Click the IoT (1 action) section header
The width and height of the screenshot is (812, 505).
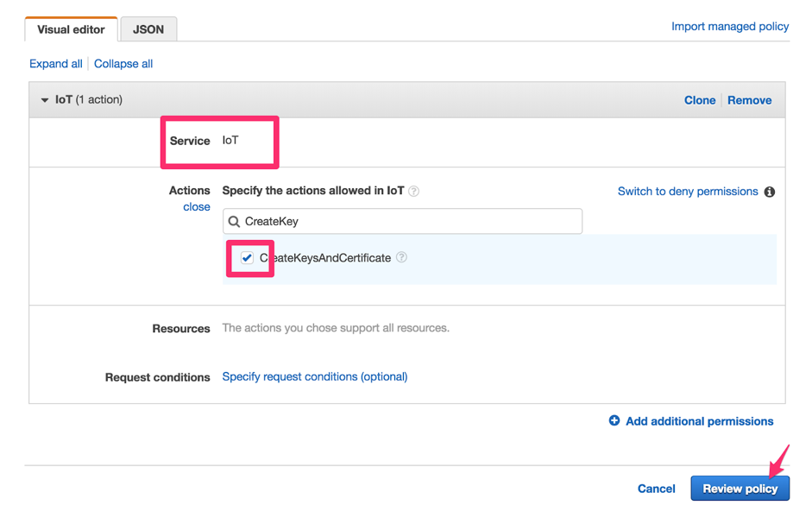point(89,100)
